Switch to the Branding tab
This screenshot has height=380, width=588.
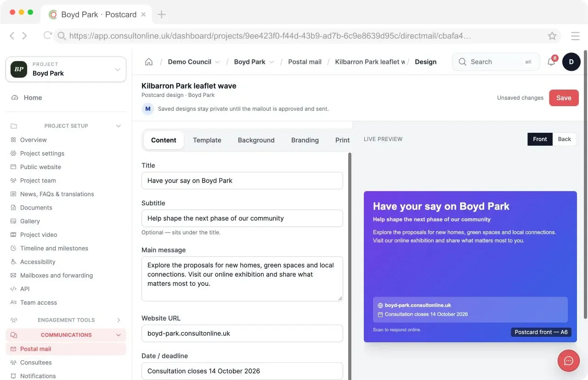(x=305, y=140)
